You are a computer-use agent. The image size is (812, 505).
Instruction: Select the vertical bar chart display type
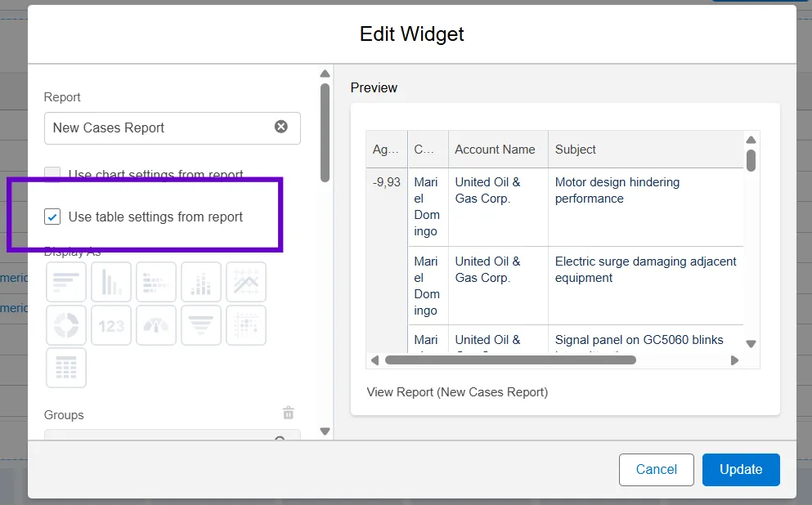pos(111,282)
